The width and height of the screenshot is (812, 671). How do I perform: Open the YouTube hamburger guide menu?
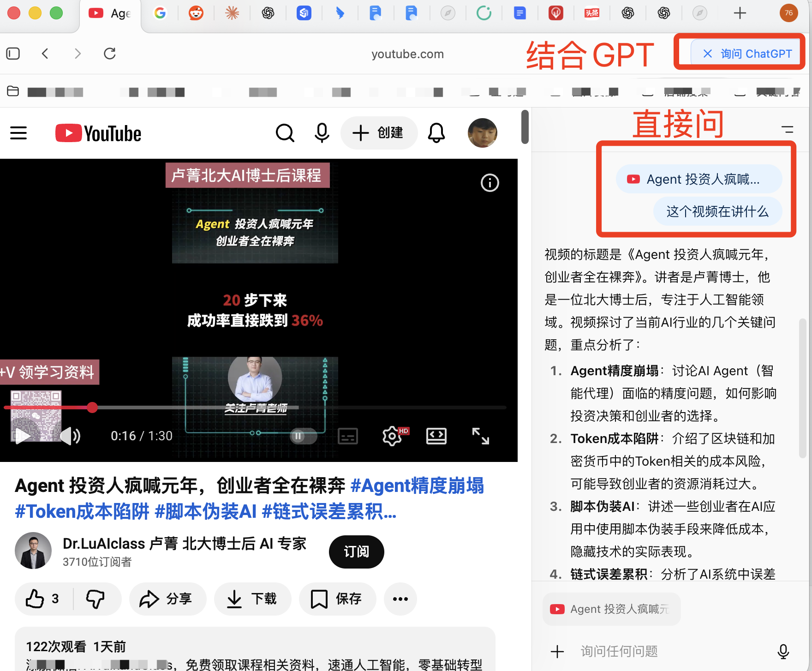(x=18, y=133)
